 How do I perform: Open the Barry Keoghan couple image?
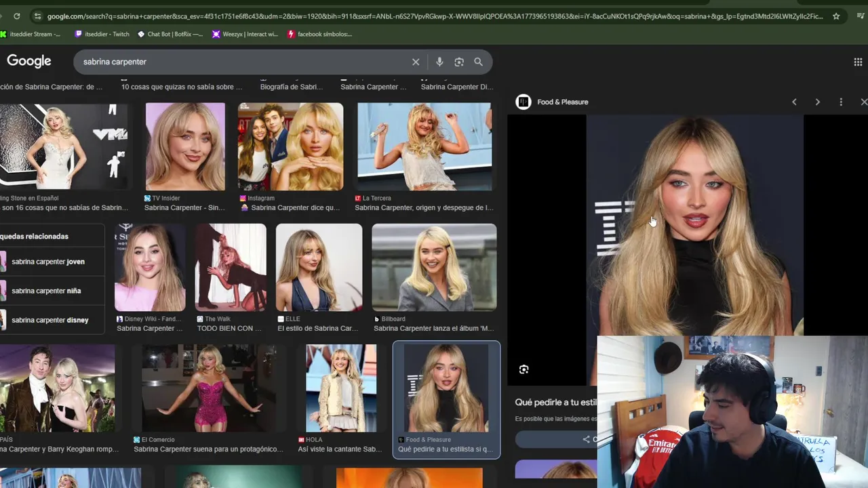57,388
